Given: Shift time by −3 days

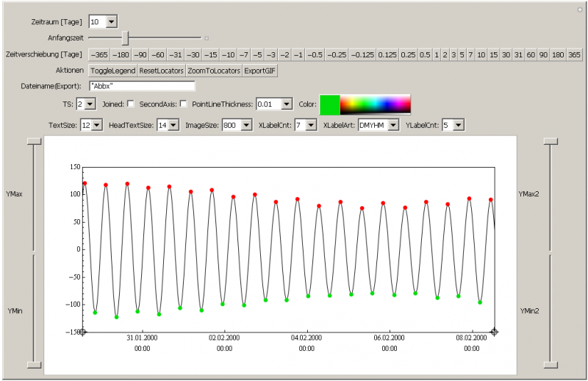Looking at the screenshot, I should tap(271, 55).
